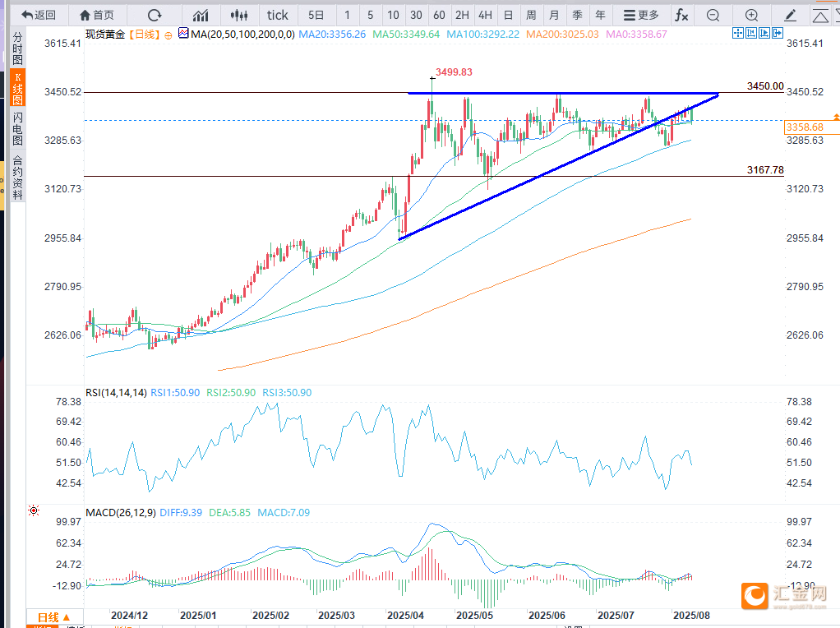
Task: Select the 年 yearly period
Action: tap(601, 15)
